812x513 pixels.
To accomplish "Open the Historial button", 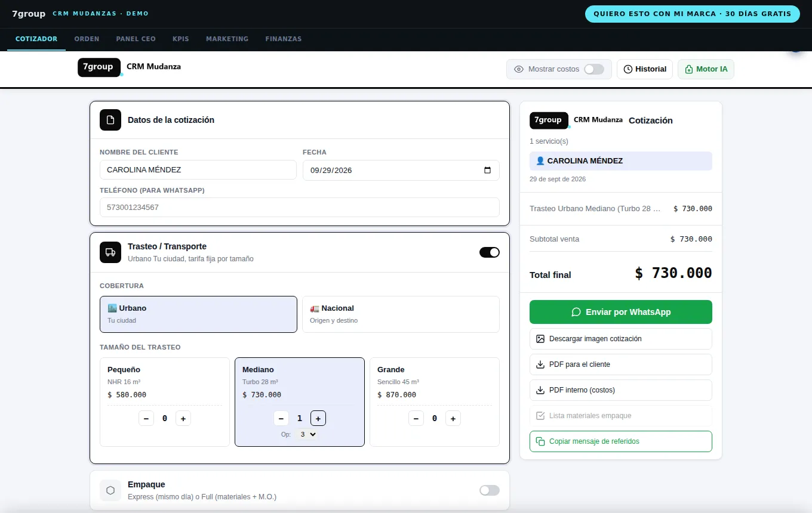I will [x=645, y=69].
